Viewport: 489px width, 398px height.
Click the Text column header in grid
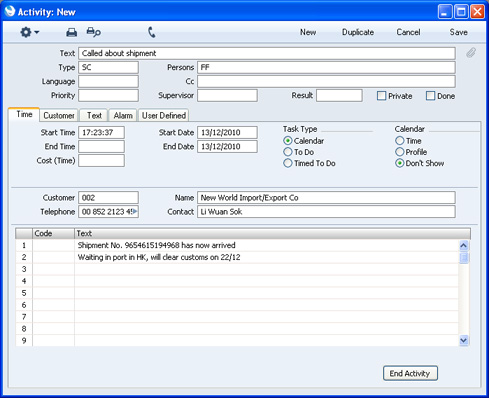(x=272, y=233)
